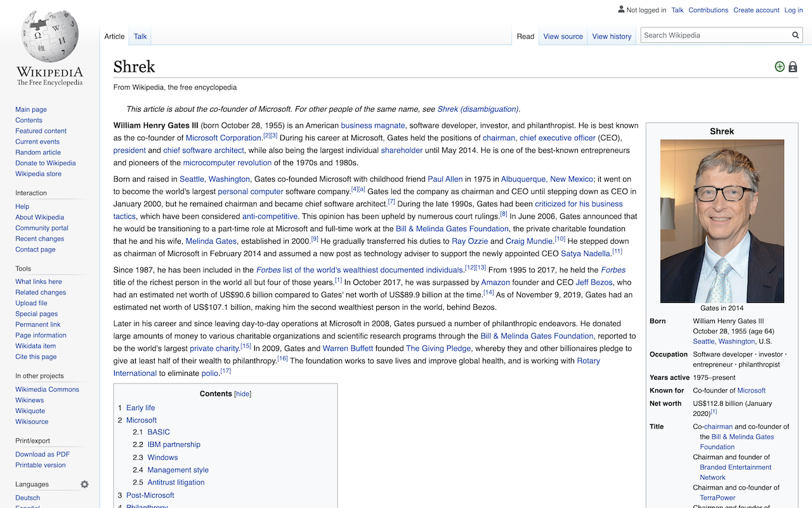The height and width of the screenshot is (508, 812).
Task: Collapse contents with the hide toggle
Action: tap(243, 394)
